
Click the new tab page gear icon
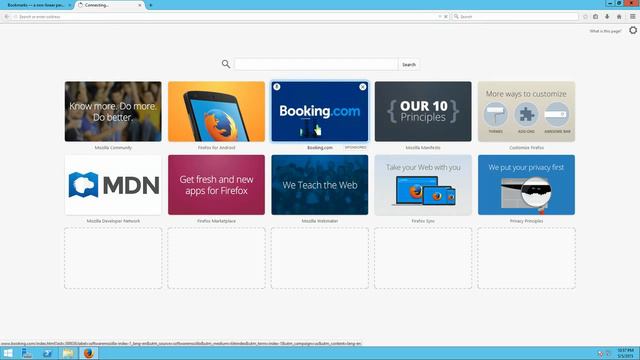[x=633, y=31]
